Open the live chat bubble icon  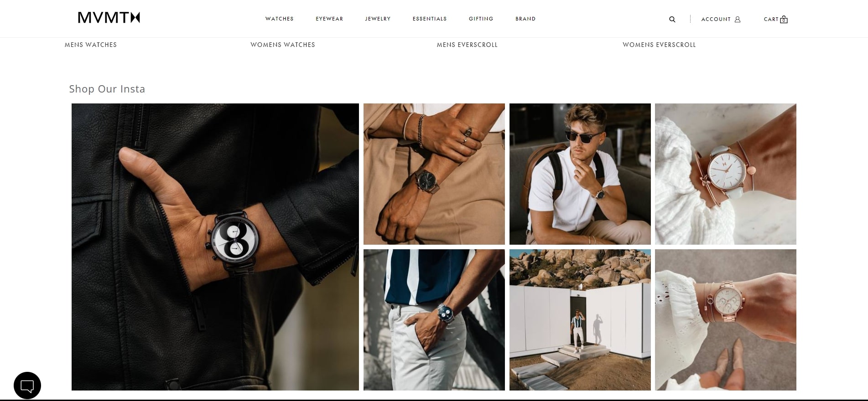(x=27, y=386)
